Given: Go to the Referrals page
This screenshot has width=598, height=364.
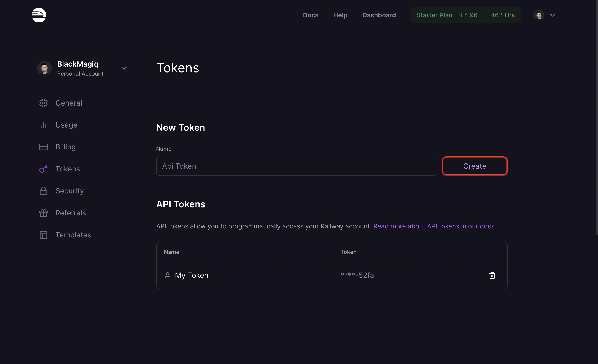Looking at the screenshot, I should point(71,213).
